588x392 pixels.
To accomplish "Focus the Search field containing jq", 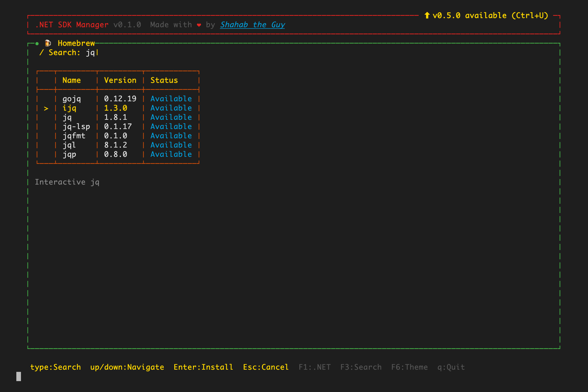I will [x=69, y=53].
